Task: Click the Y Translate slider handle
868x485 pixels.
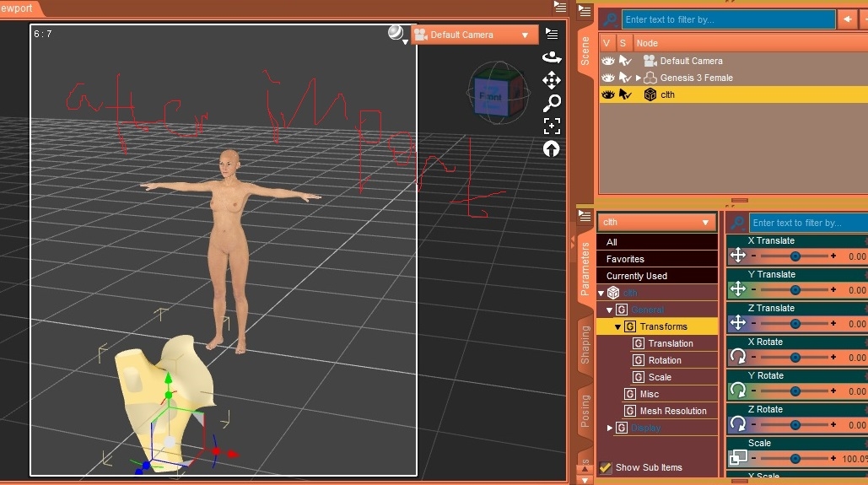Action: (x=795, y=289)
